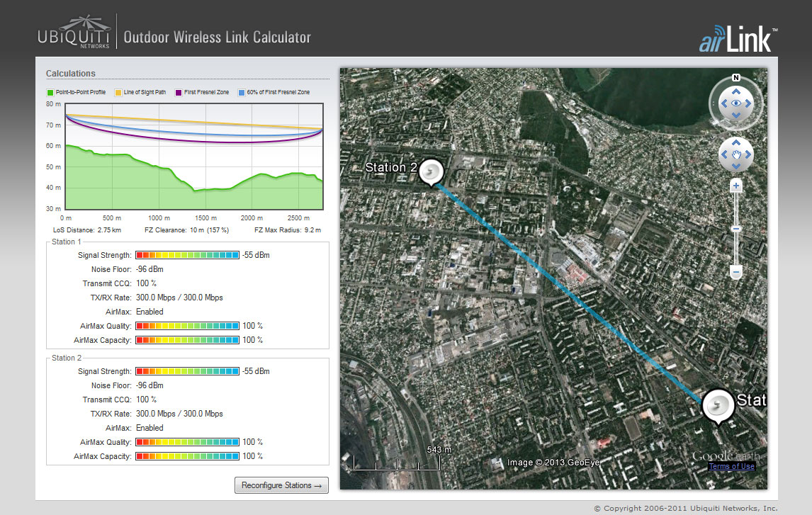Click the airLink logo
Image resolution: width=812 pixels, height=515 pixels.
tap(738, 39)
